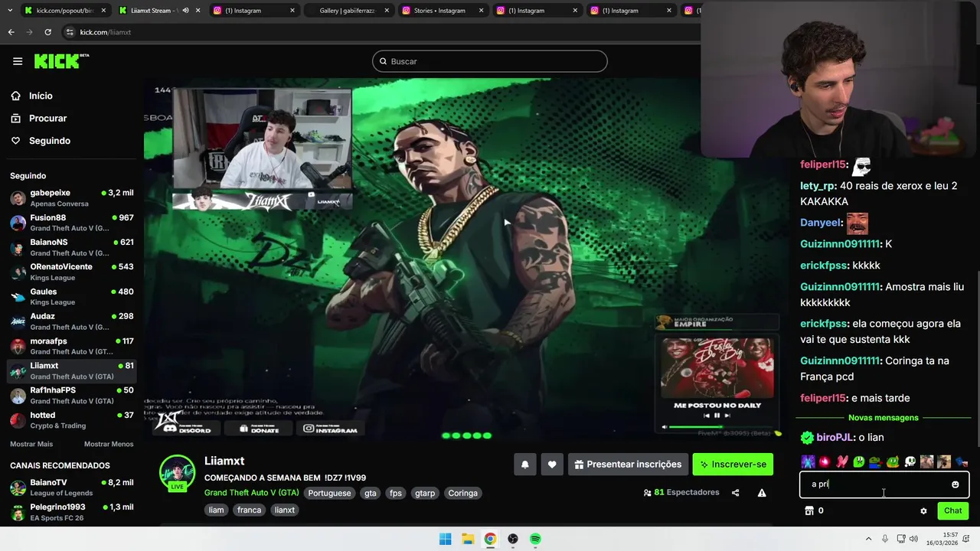Select the Portuguese language tag
The image size is (980, 551).
coord(329,494)
